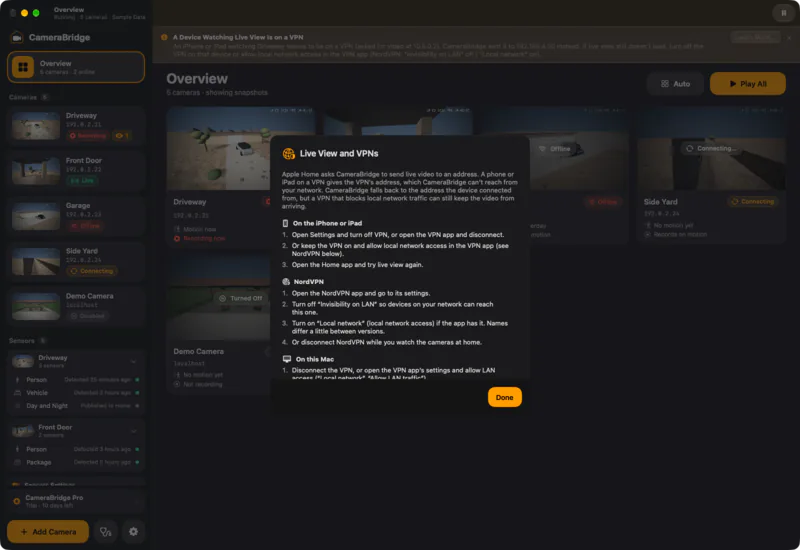The height and width of the screenshot is (550, 800).
Task: Click the globe icon beside Live View and VPNs
Action: pos(289,153)
